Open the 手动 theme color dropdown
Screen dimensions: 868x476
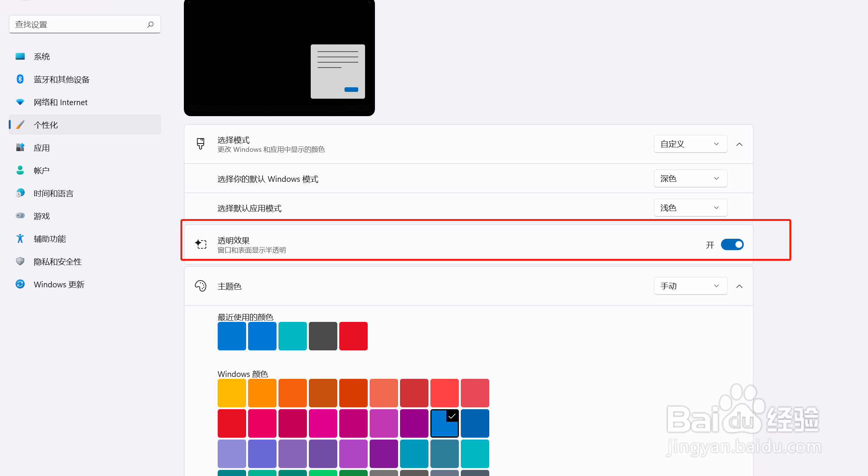(x=690, y=286)
